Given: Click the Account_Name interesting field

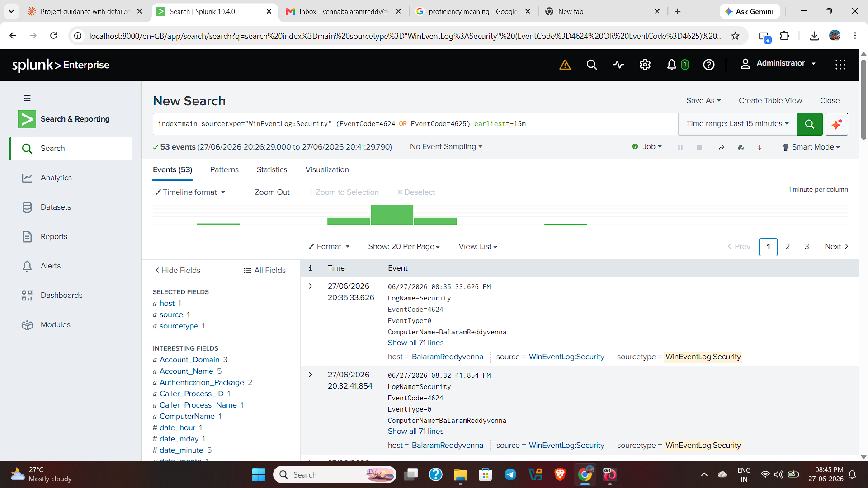Looking at the screenshot, I should (x=186, y=371).
